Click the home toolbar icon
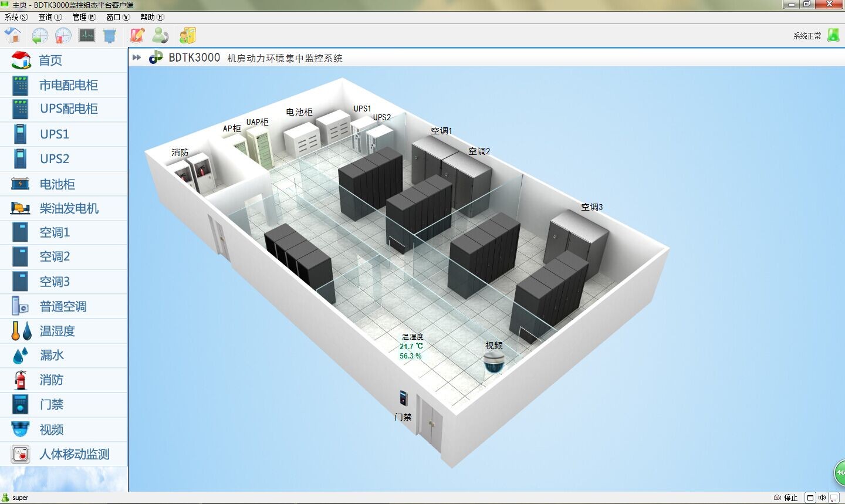This screenshot has width=845, height=504. 13,36
